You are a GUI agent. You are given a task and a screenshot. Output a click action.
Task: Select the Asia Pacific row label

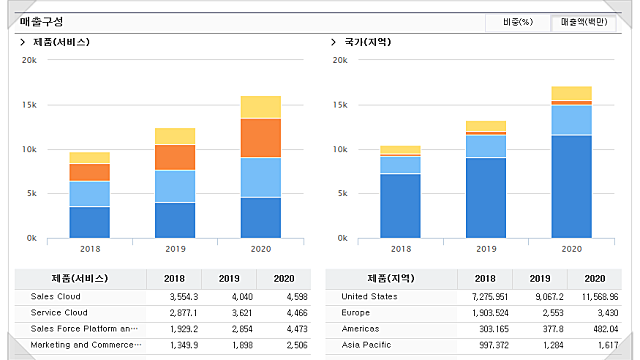point(366,345)
